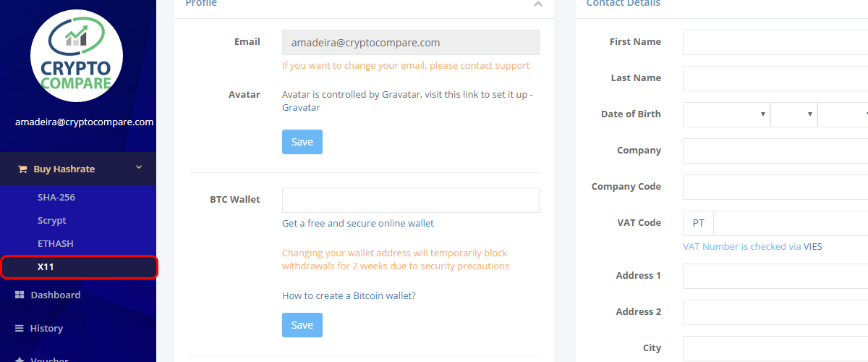Viewport: 868px width, 362px height.
Task: Focus the BTC Wallet input field
Action: click(x=411, y=201)
